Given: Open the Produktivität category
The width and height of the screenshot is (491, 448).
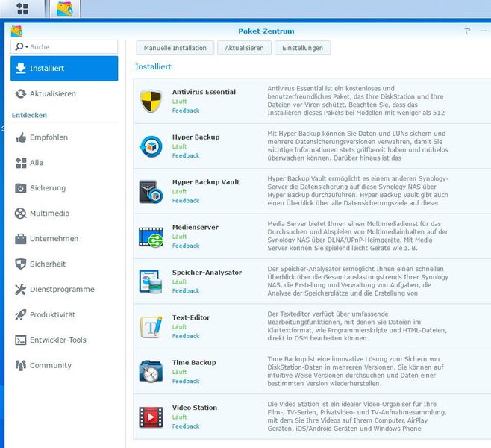Looking at the screenshot, I should tap(64, 315).
